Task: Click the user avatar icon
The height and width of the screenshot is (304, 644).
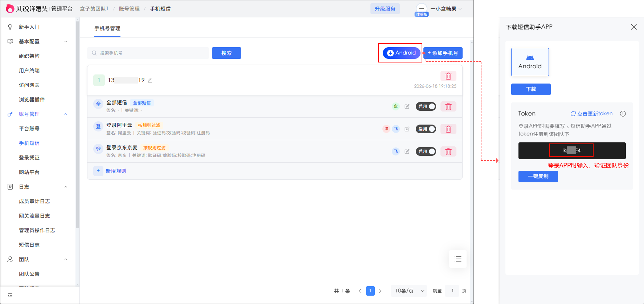Action: pyautogui.click(x=421, y=9)
